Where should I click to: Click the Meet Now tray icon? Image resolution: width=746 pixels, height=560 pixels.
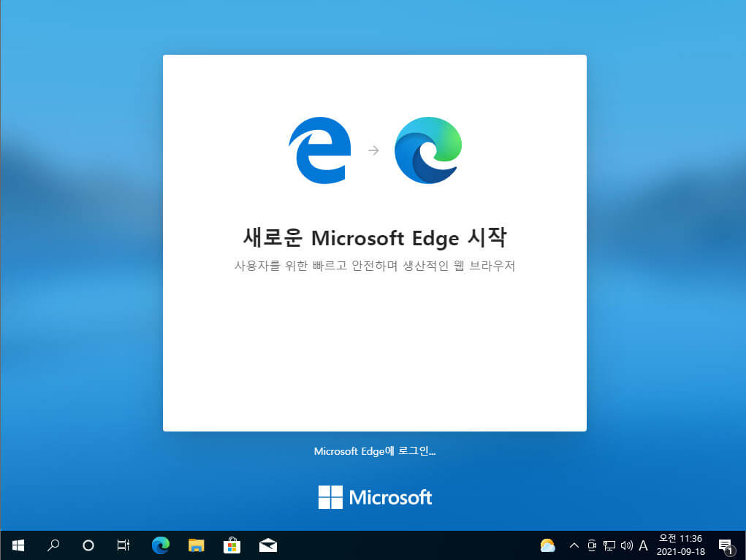[592, 545]
